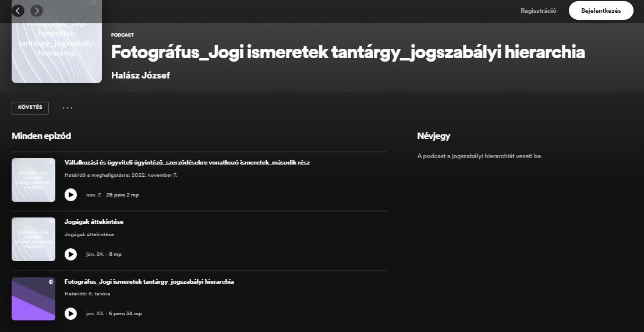Click the Névjegy heading
Image resolution: width=644 pixels, height=332 pixels.
coord(434,136)
